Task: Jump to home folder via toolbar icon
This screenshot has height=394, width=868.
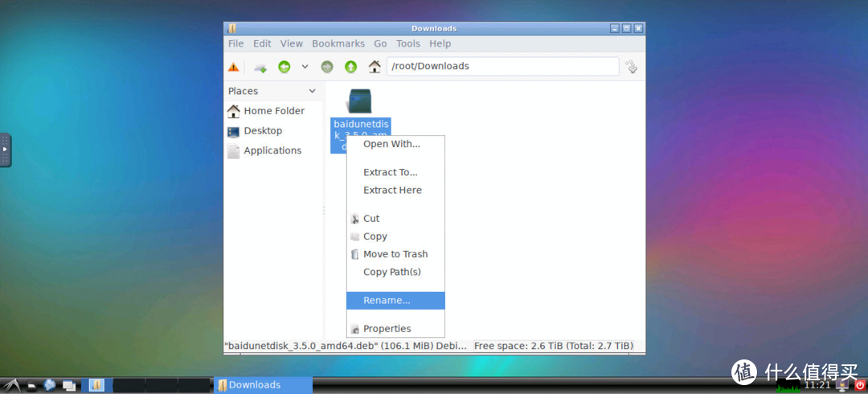Action: (374, 67)
